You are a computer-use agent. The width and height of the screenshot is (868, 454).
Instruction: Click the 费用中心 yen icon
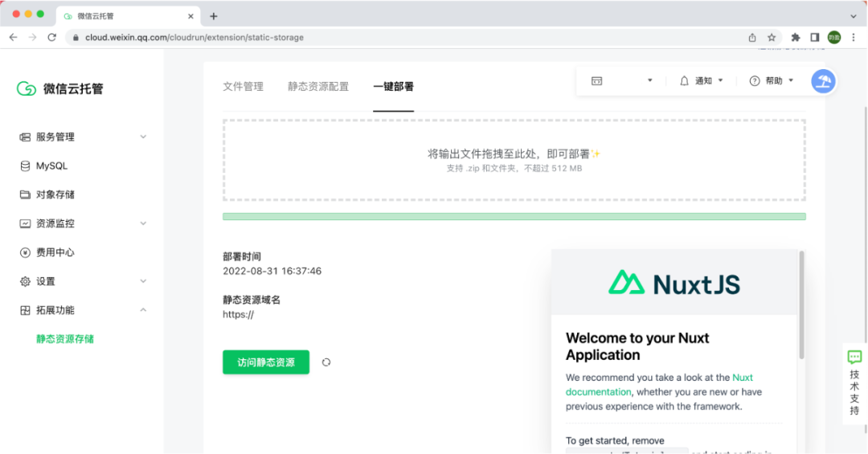point(25,252)
